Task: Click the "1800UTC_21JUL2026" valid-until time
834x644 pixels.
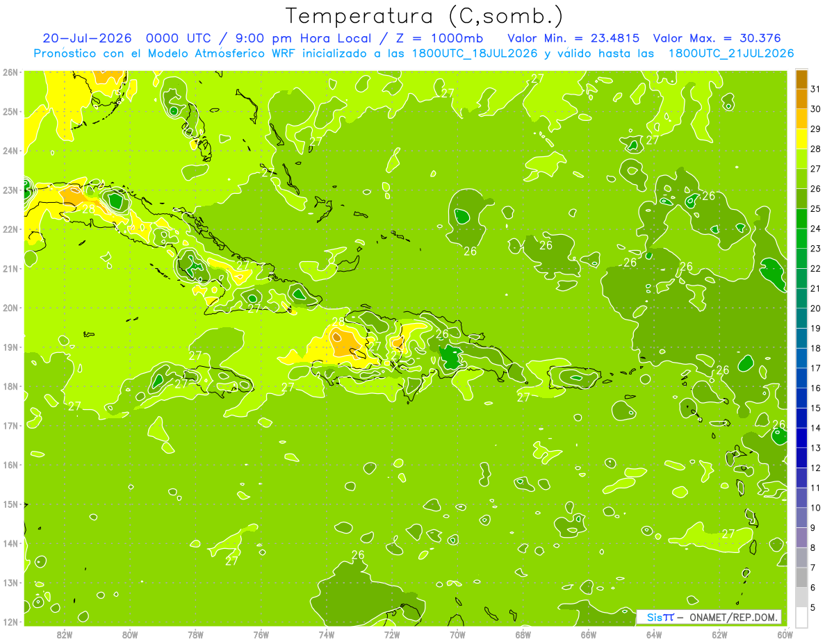Action: [x=730, y=53]
